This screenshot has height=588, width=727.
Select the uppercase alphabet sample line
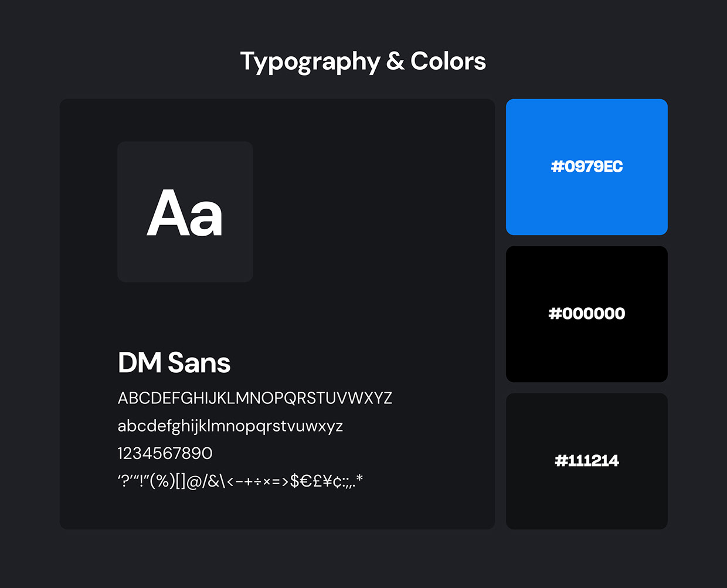(x=254, y=398)
